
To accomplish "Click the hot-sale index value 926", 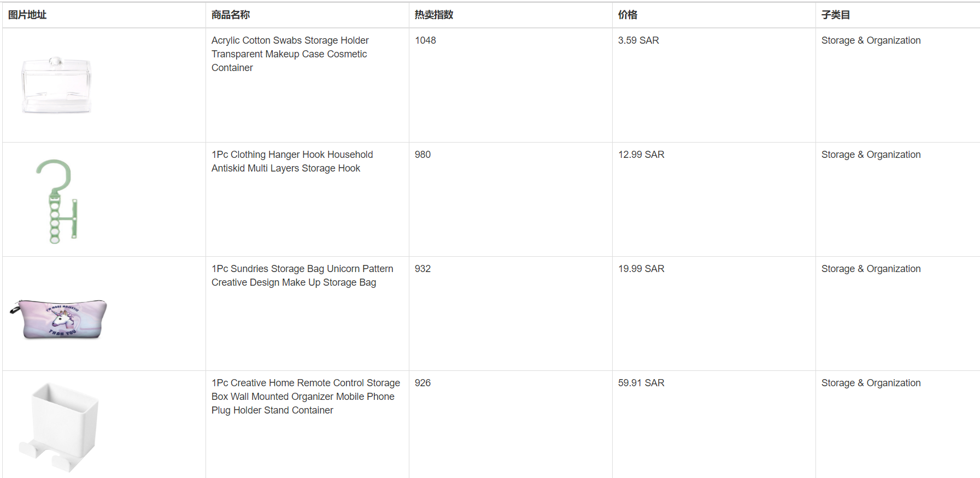I will pos(422,383).
